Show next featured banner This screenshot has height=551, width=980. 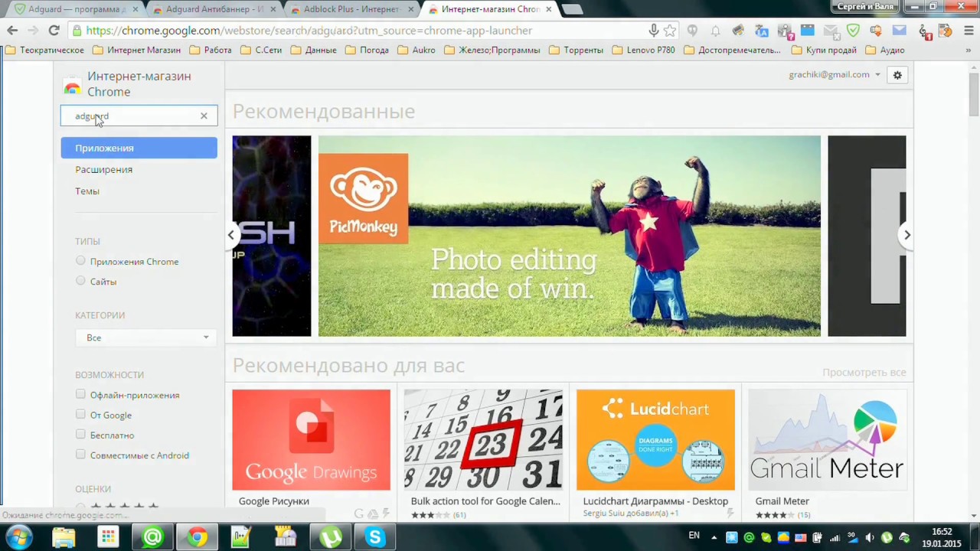point(906,235)
